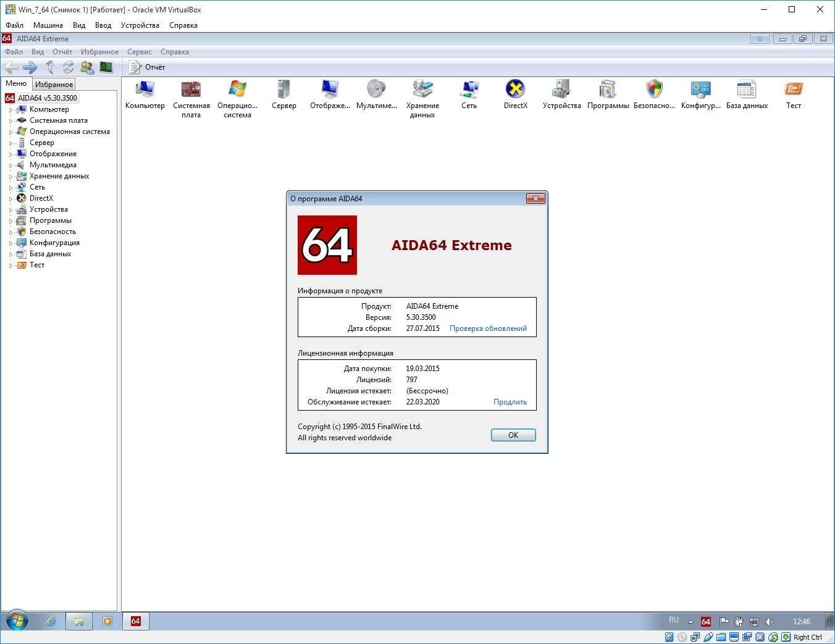
Task: Click the Refresh toolbar icon
Action: click(x=69, y=67)
